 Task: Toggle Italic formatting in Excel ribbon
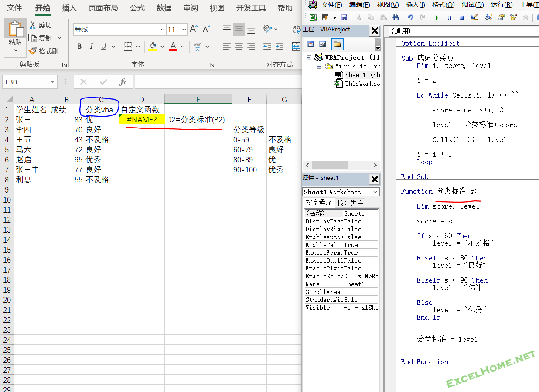91,47
